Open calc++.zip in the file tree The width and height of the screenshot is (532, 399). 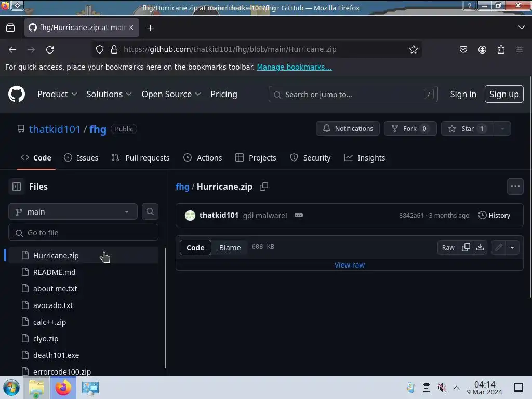pyautogui.click(x=83, y=322)
